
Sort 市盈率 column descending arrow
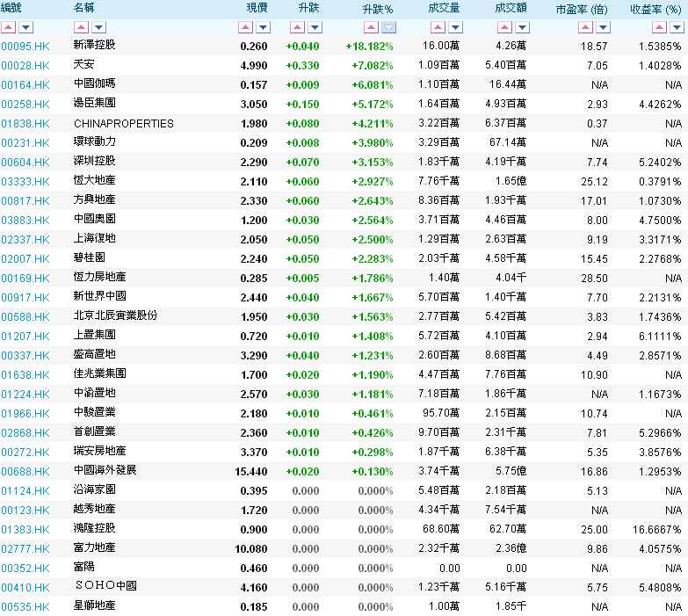click(x=603, y=27)
